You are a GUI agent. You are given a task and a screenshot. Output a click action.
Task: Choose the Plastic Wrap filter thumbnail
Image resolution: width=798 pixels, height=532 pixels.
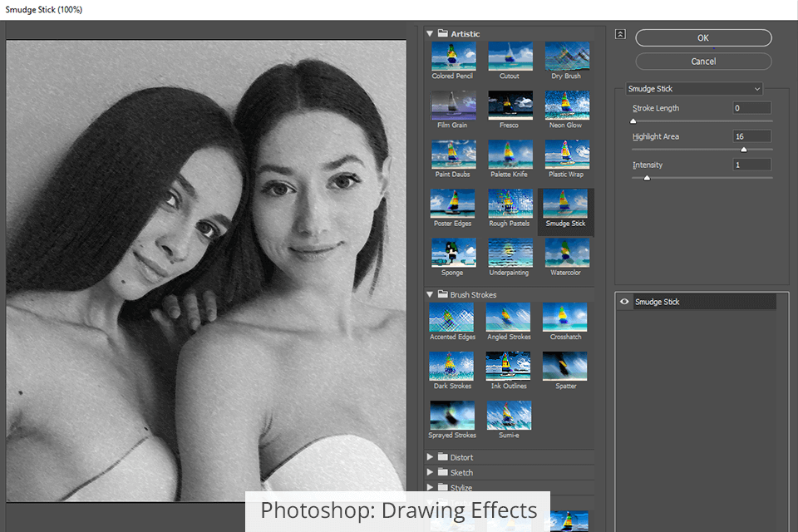(567, 155)
